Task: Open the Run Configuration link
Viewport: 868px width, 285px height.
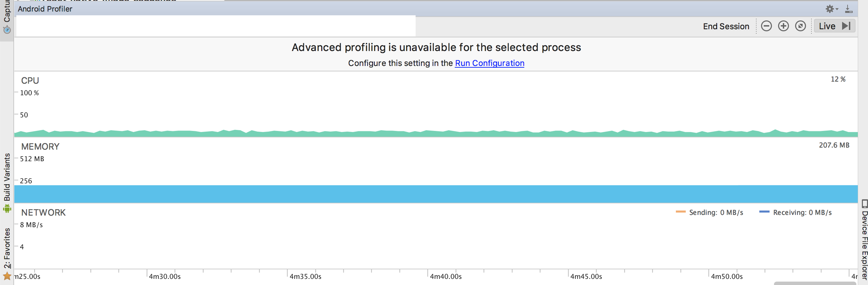Action: coord(490,63)
